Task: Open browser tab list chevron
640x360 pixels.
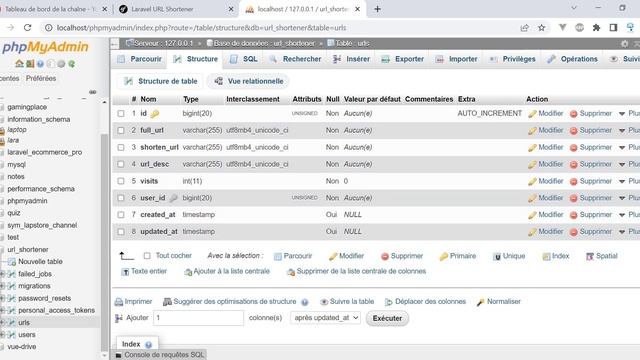Action: click(574, 8)
